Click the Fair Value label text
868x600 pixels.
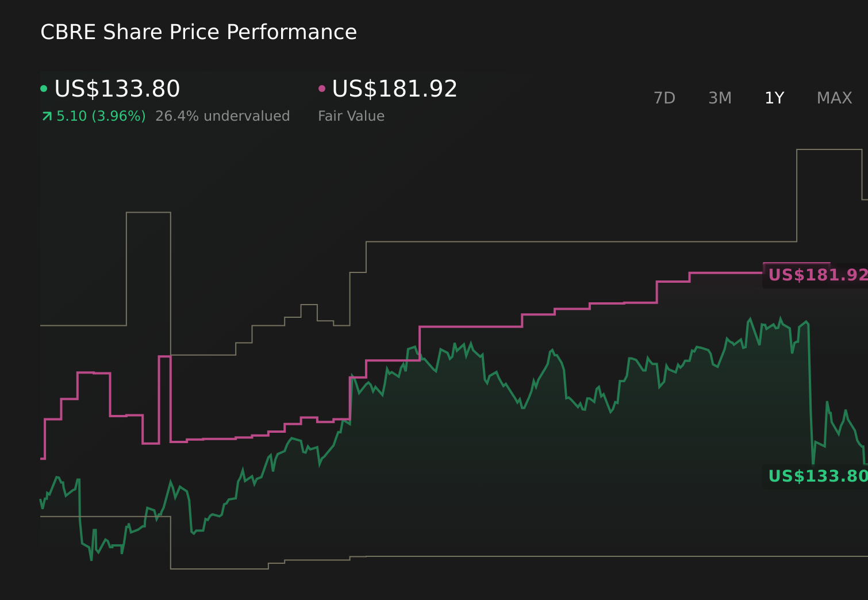point(351,116)
